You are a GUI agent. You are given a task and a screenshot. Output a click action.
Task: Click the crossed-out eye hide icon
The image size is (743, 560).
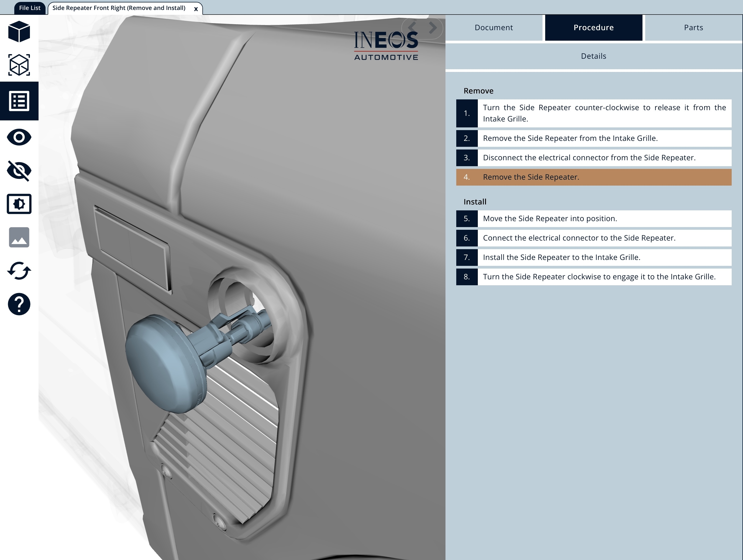(x=19, y=171)
